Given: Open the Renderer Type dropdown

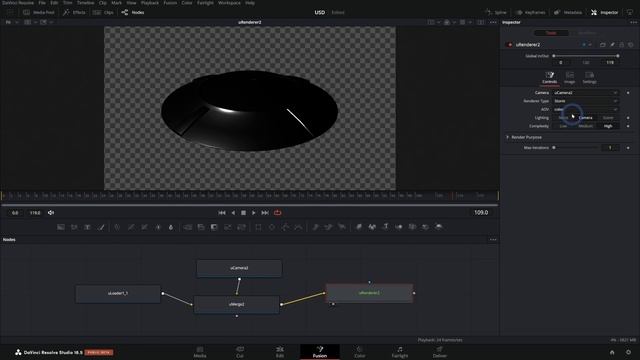Looking at the screenshot, I should [x=586, y=101].
